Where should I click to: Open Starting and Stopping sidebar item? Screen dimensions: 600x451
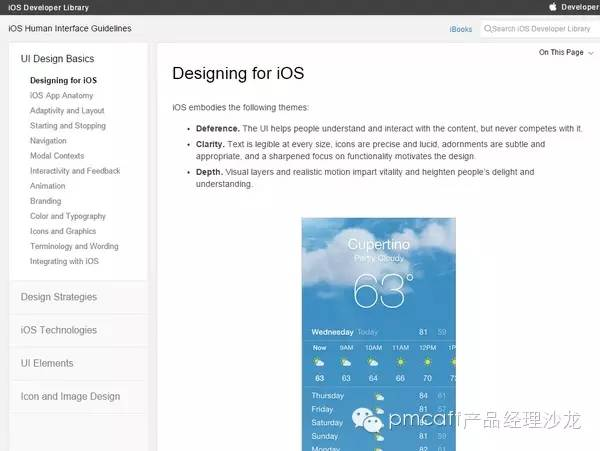click(x=68, y=125)
